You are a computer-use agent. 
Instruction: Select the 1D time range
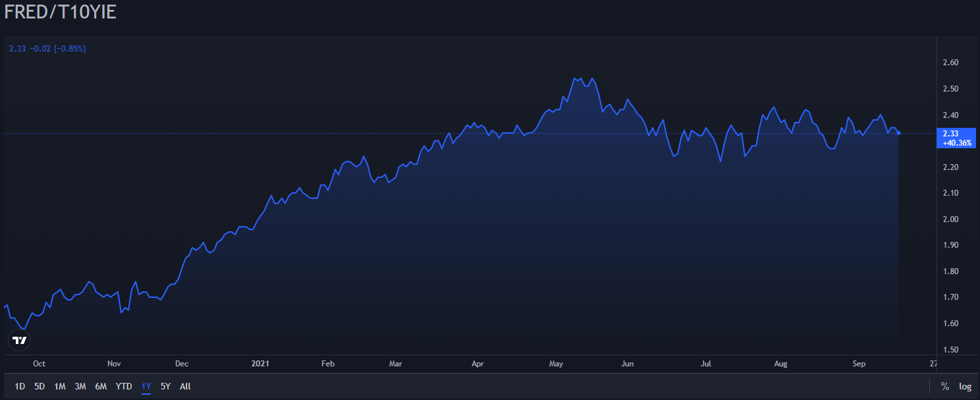pos(20,387)
